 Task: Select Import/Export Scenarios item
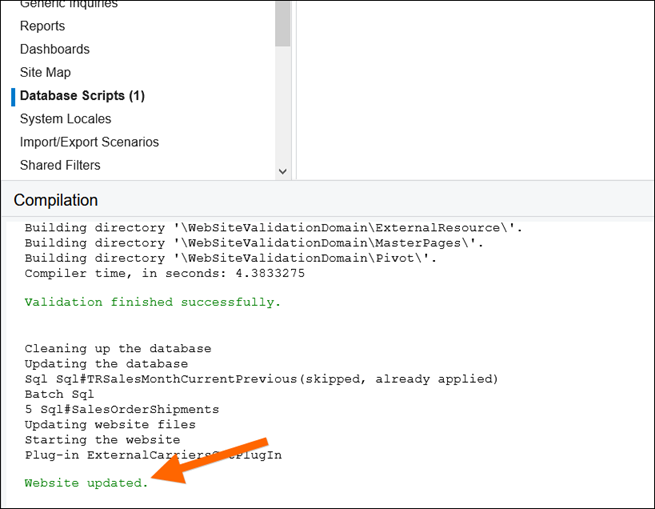(89, 142)
